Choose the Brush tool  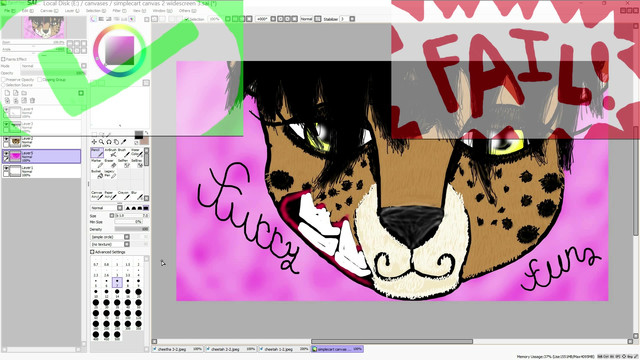pyautogui.click(x=124, y=153)
